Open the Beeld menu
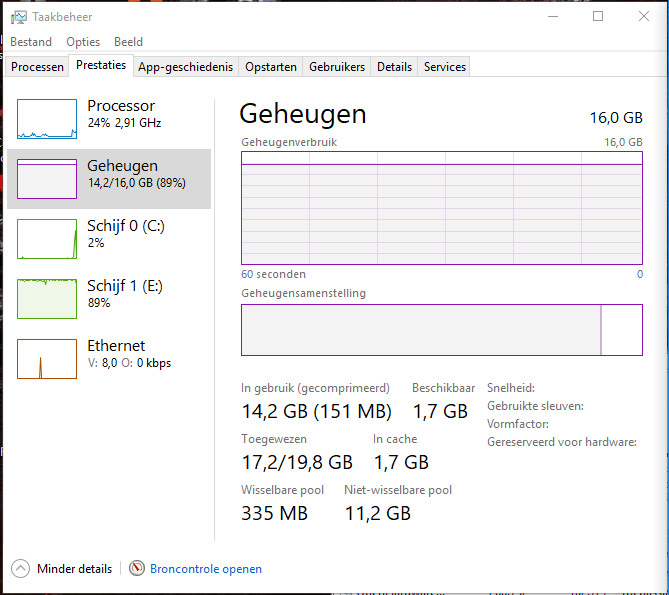669x595 pixels. 128,42
